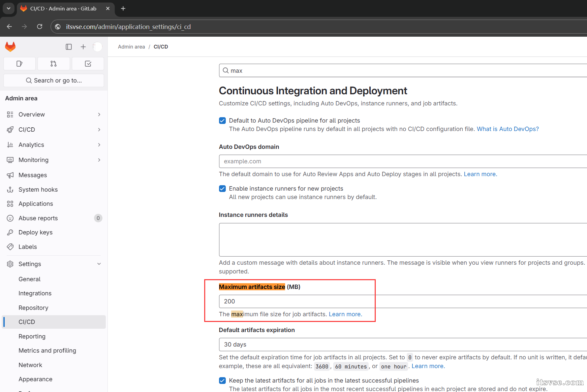Go back in browser history

click(x=9, y=27)
